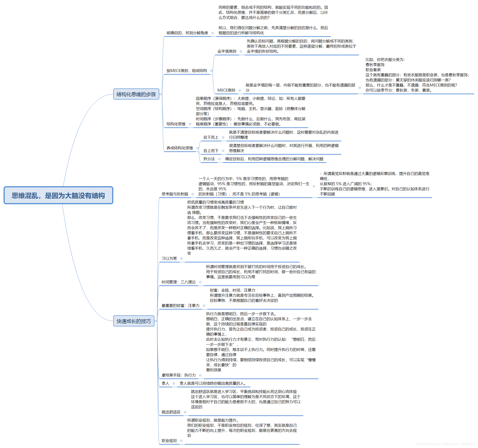Click the text starting 财富：金钱，时间，注意力
This screenshot has width=478, height=448.
point(262,296)
